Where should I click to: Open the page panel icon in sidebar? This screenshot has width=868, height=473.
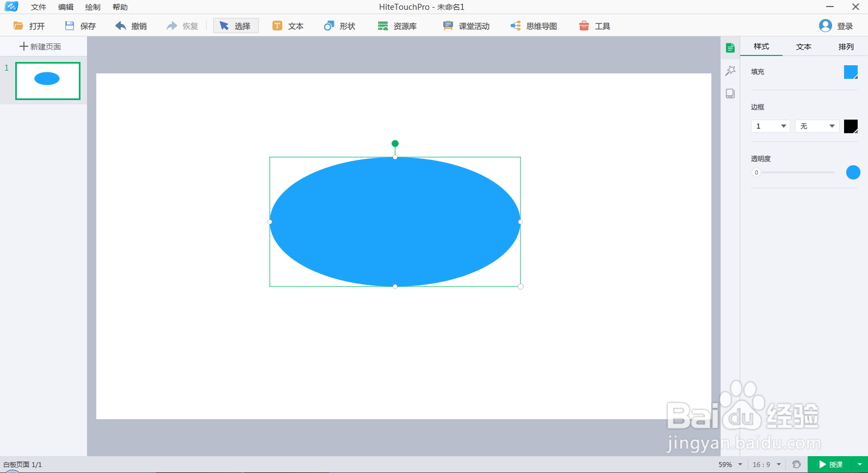click(x=730, y=94)
